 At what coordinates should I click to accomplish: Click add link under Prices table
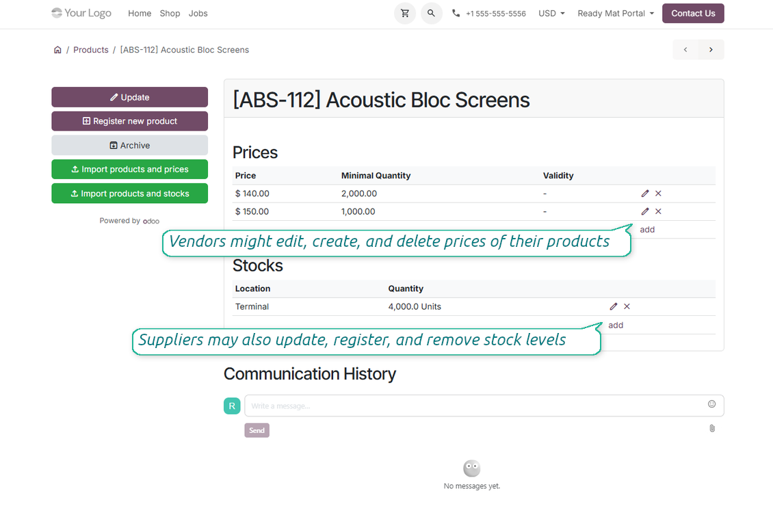[x=647, y=230]
